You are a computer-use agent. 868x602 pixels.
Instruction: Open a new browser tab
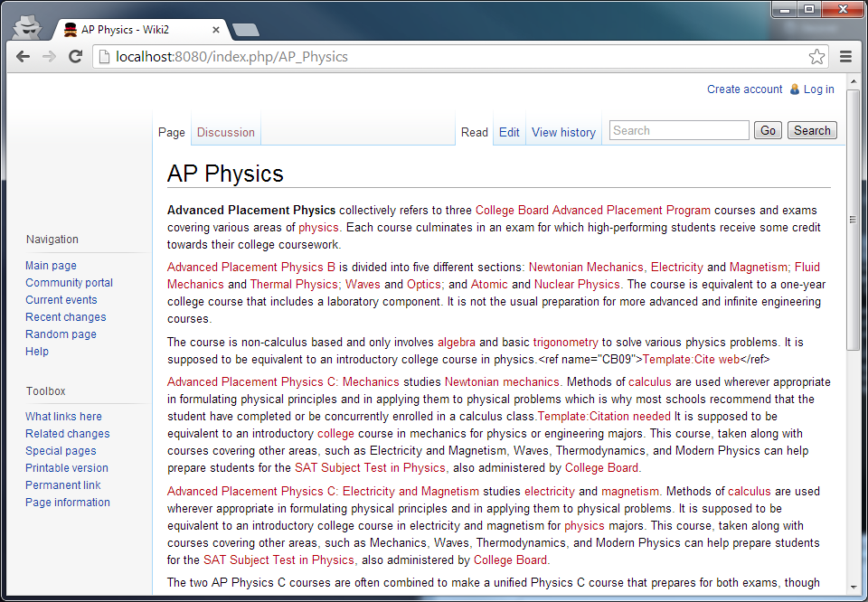pos(244,29)
